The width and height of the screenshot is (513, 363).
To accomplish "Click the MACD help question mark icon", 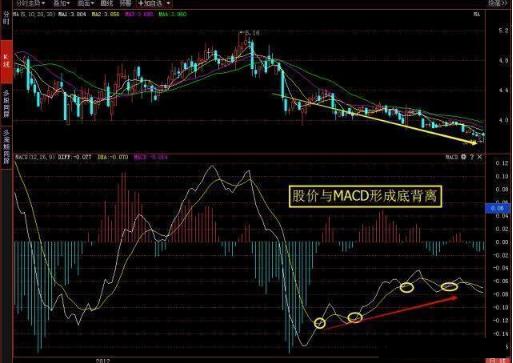I will point(472,157).
